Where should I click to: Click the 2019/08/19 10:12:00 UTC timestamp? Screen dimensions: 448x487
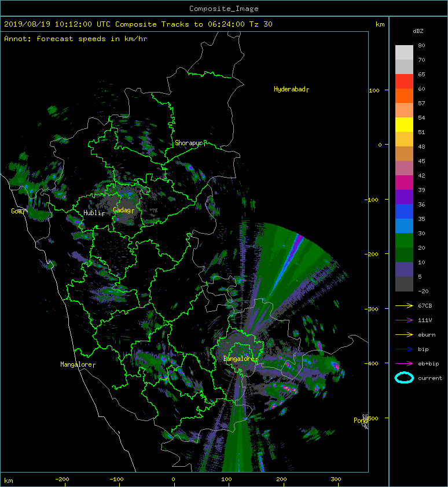click(x=57, y=24)
